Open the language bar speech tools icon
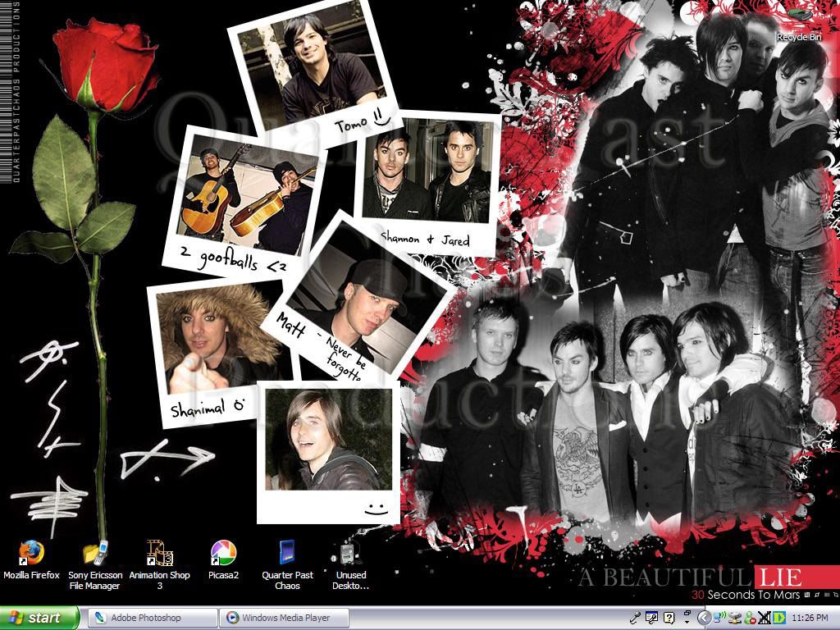The image size is (840, 630). [x=652, y=618]
